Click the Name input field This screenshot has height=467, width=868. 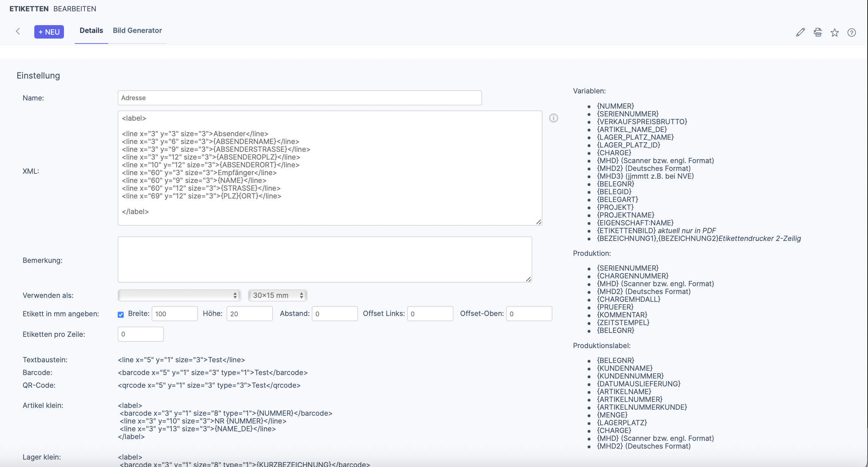(299, 98)
